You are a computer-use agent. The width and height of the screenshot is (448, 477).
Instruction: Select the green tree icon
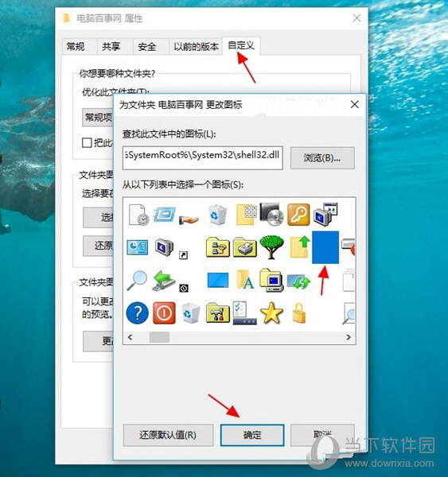pos(271,247)
